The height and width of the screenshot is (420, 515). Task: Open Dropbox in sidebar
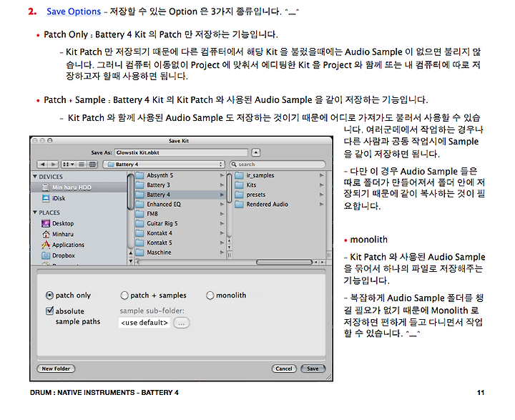pos(59,255)
